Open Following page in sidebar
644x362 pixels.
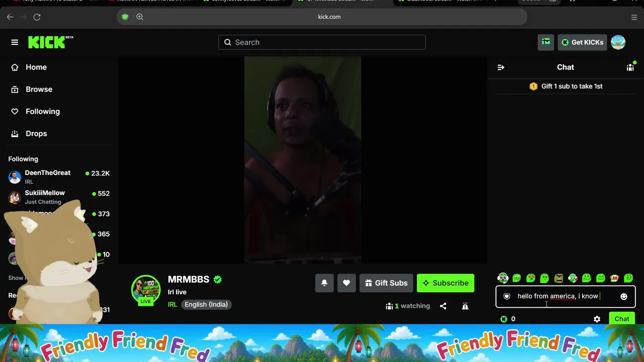[x=43, y=112]
